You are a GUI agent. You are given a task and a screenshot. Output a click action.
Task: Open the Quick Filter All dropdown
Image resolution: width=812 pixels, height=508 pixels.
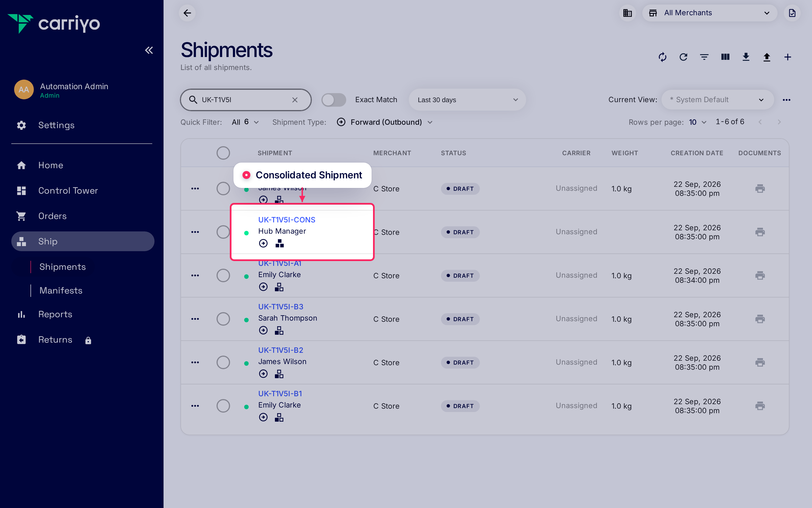[245, 122]
